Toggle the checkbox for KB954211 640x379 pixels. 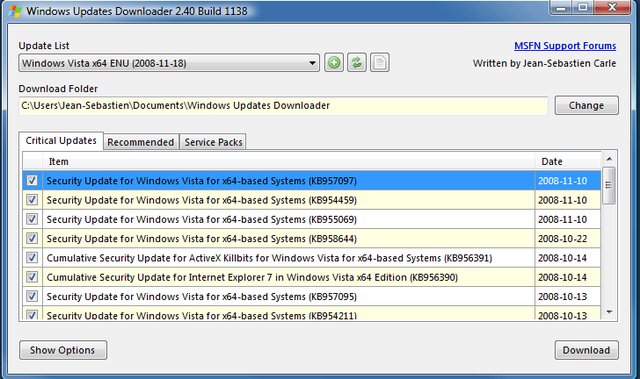tap(32, 315)
